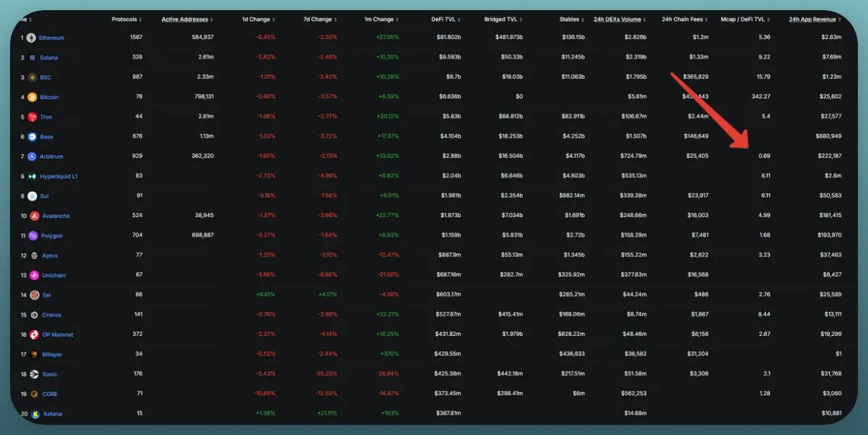868x435 pixels.
Task: Click the Tron red logo icon
Action: tap(32, 117)
